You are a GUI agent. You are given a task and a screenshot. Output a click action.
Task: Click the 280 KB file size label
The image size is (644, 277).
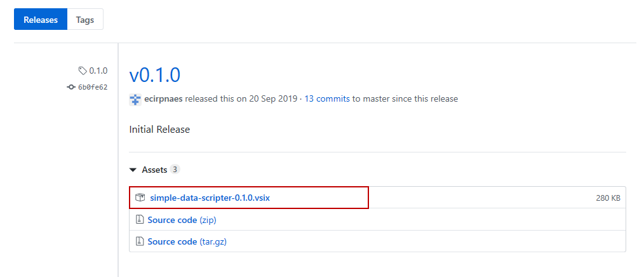click(608, 198)
